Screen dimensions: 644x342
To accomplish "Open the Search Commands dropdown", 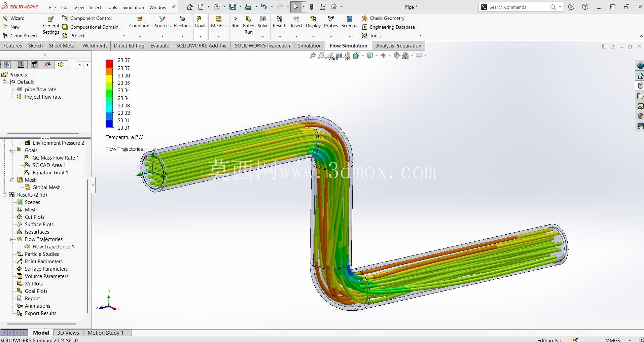I will pos(560,7).
